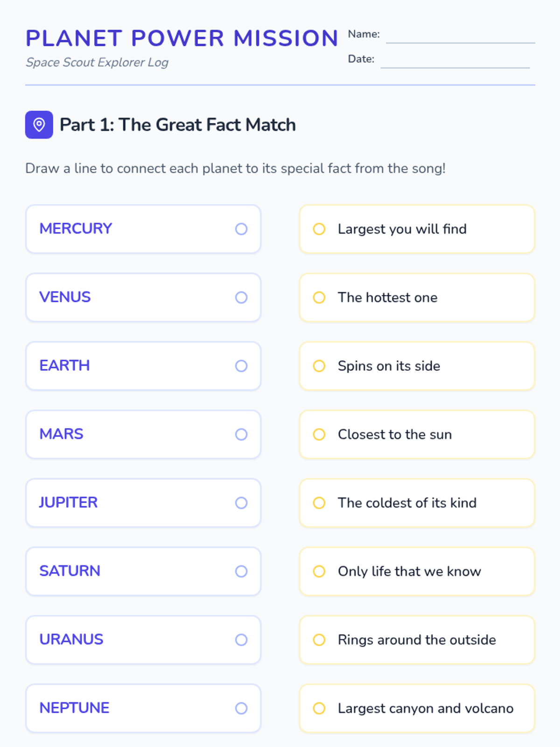Image resolution: width=560 pixels, height=747 pixels.
Task: Click yellow circle by Rings around the outside
Action: coord(319,640)
